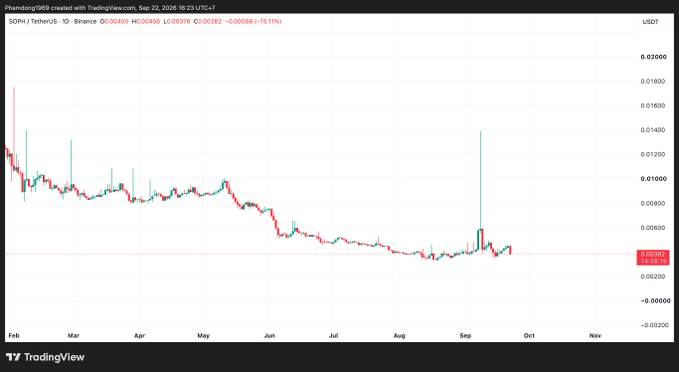Click the low value L0.00376
The height and width of the screenshot is (372, 679).
(x=177, y=21)
